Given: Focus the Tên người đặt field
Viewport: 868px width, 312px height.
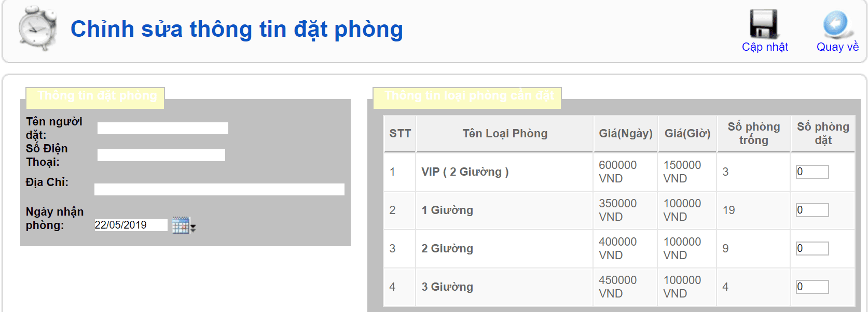Looking at the screenshot, I should [162, 129].
